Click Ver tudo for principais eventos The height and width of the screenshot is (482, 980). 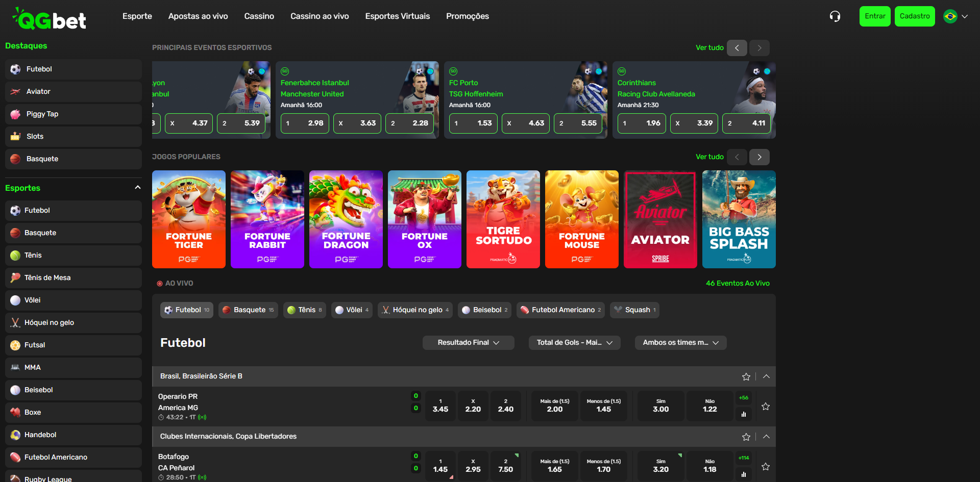coord(709,47)
